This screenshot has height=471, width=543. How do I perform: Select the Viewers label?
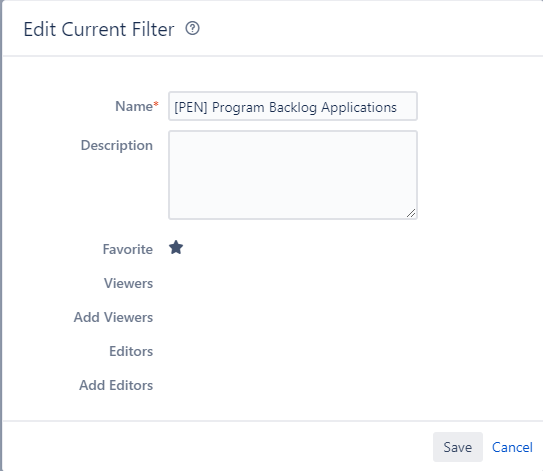pyautogui.click(x=128, y=283)
